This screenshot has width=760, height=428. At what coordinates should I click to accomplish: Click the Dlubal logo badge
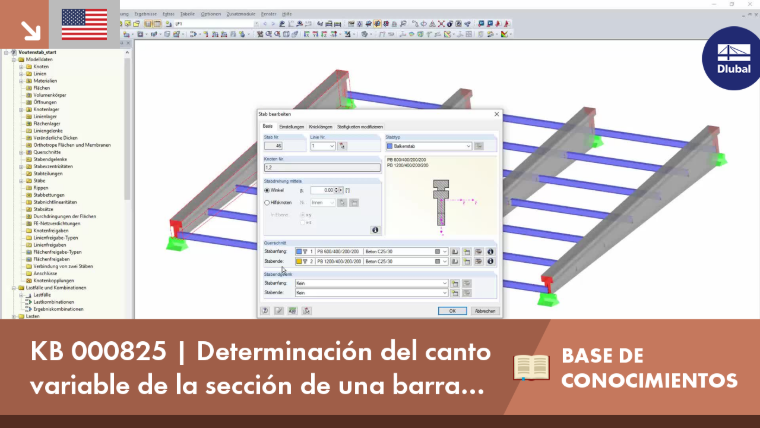732,59
